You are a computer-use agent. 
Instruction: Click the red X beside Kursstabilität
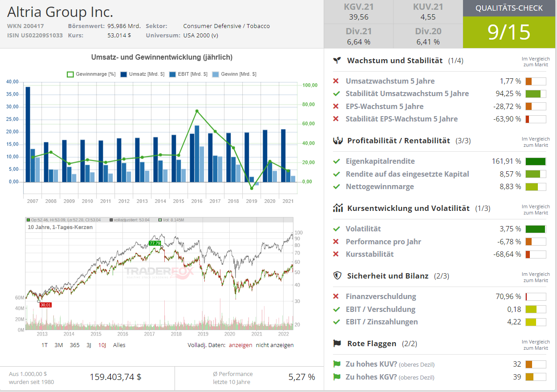[x=336, y=254]
